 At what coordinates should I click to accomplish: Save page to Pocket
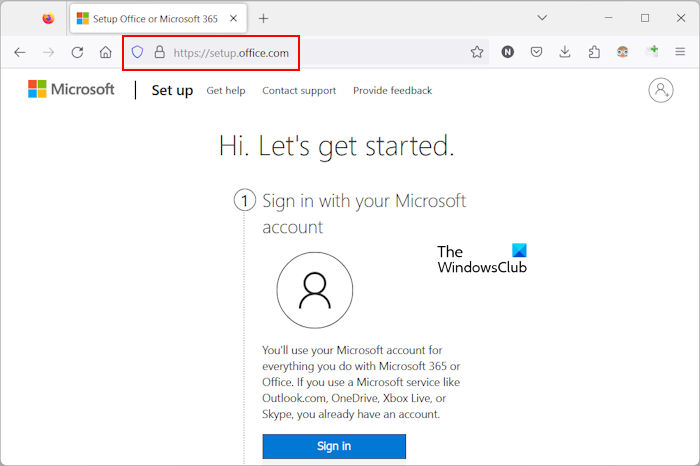536,52
